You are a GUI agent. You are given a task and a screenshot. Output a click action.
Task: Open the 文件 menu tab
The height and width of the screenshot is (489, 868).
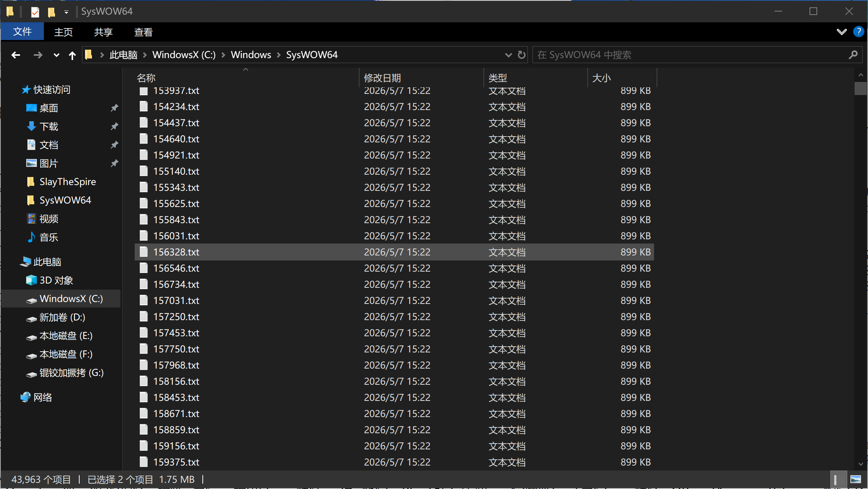coord(22,32)
